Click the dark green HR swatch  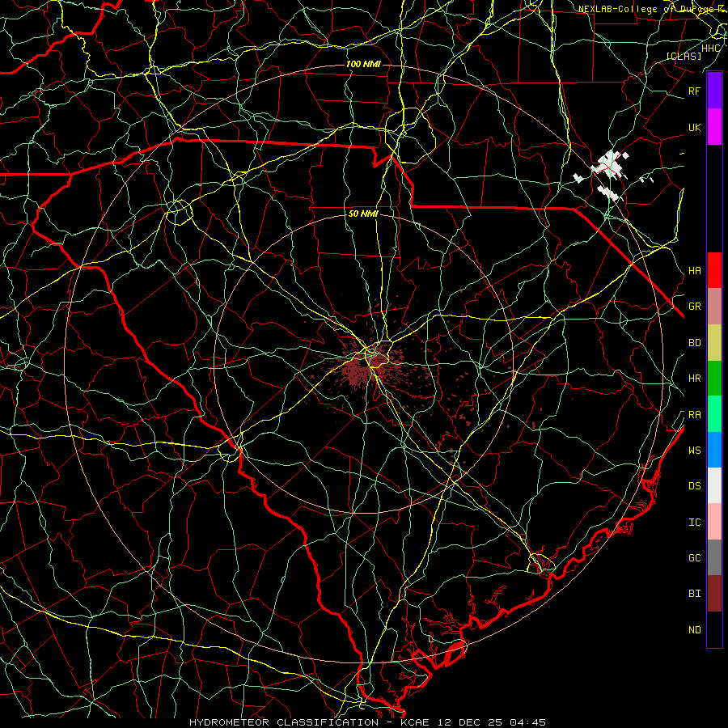click(x=714, y=378)
